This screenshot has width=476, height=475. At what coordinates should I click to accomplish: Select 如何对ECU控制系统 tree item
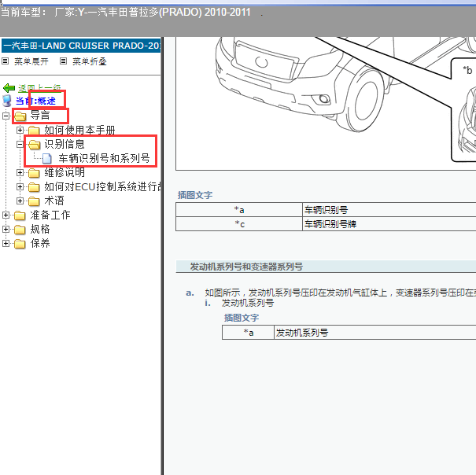(x=102, y=186)
